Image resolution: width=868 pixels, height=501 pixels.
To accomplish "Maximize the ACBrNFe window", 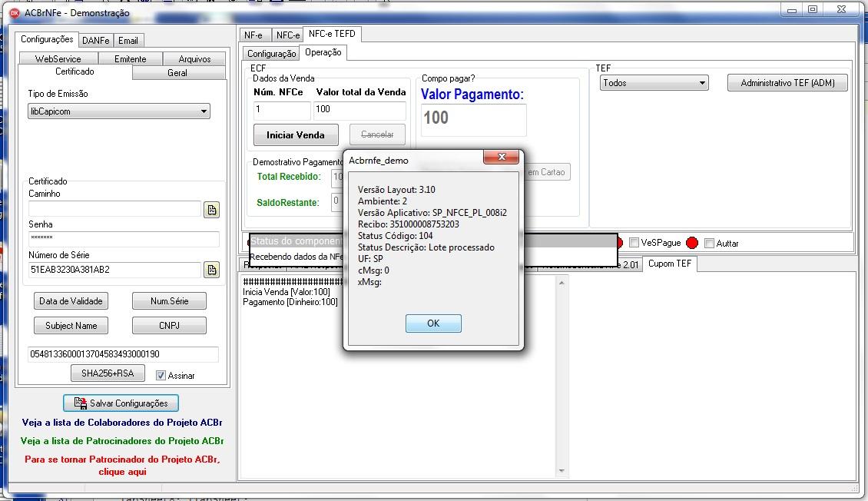I will (x=813, y=9).
